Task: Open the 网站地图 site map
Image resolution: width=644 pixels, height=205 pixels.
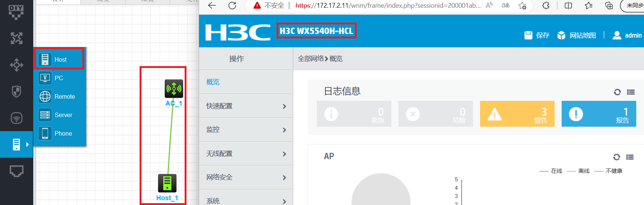Action: (x=577, y=35)
